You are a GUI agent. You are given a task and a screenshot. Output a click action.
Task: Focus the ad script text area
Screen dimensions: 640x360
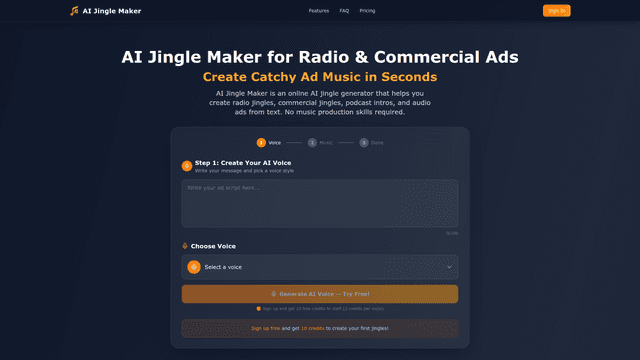coord(320,203)
